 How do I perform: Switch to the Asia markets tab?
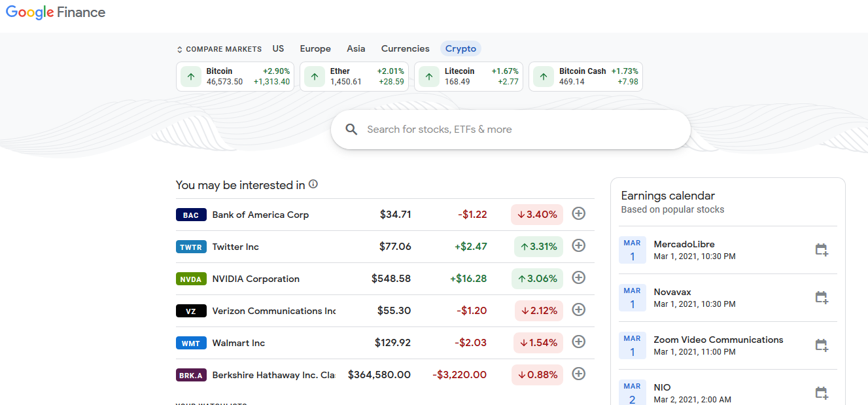[x=356, y=48]
